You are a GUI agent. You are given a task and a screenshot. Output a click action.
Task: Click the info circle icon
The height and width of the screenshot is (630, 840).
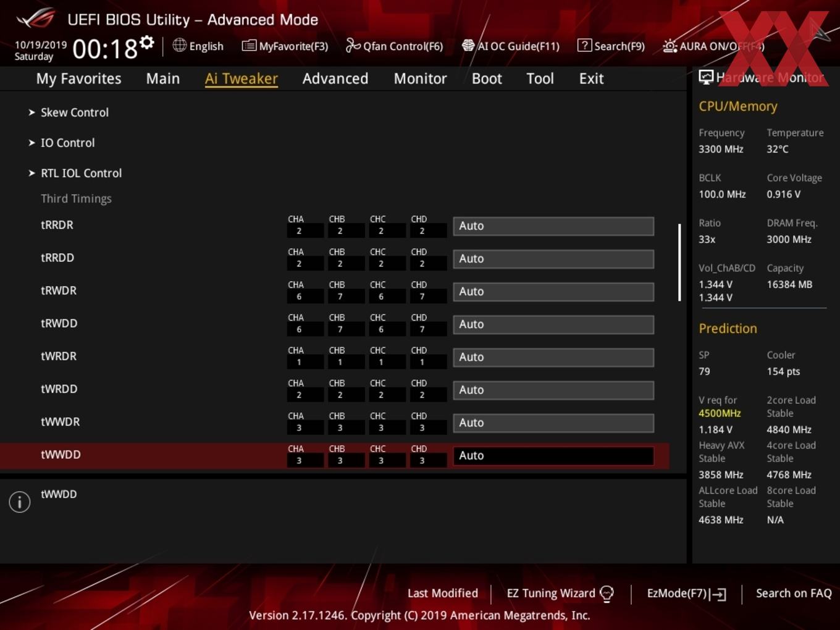(20, 502)
